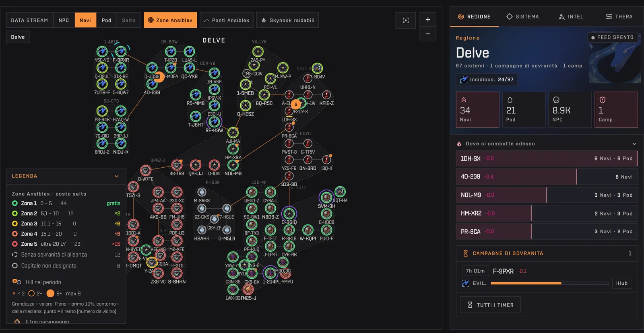Zoom out with the minus button

[428, 34]
